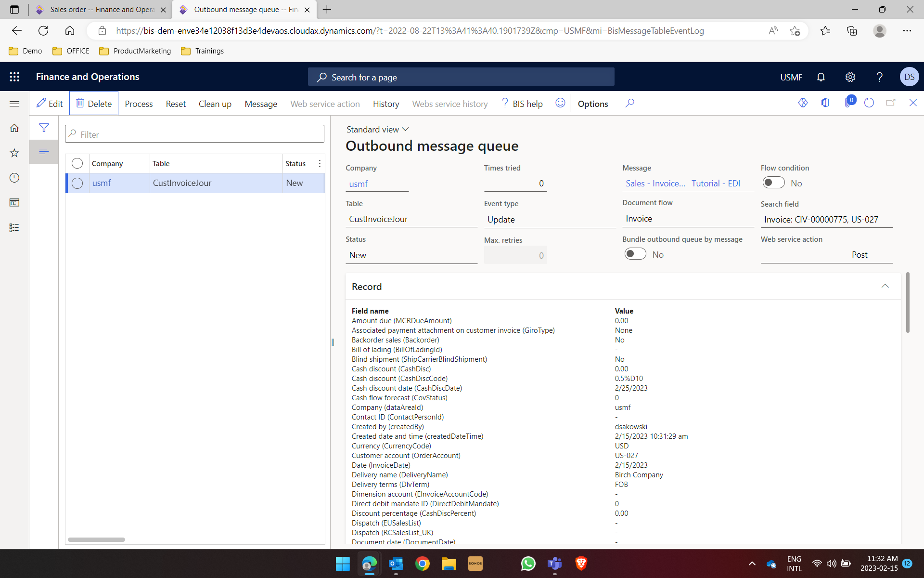Open Microsoft Teams from the taskbar
The image size is (924, 578).
(554, 564)
